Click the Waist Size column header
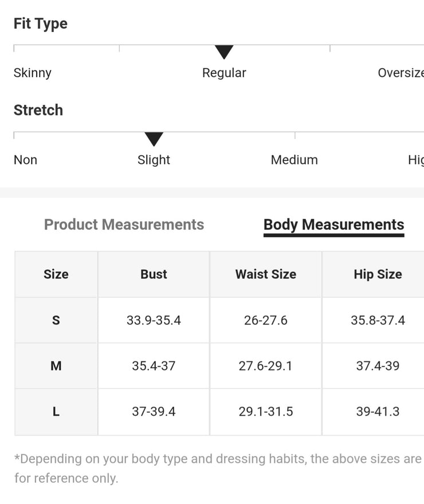The width and height of the screenshot is (424, 504). (265, 274)
